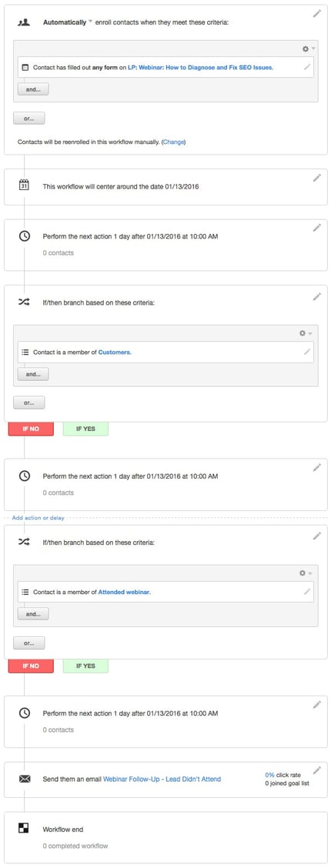Click the envelope icon on email action
The width and height of the screenshot is (331, 868).
click(25, 779)
